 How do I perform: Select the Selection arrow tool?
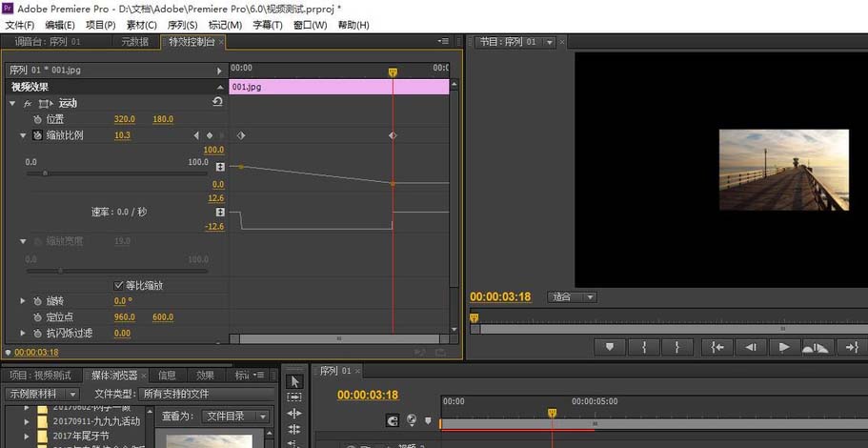295,381
